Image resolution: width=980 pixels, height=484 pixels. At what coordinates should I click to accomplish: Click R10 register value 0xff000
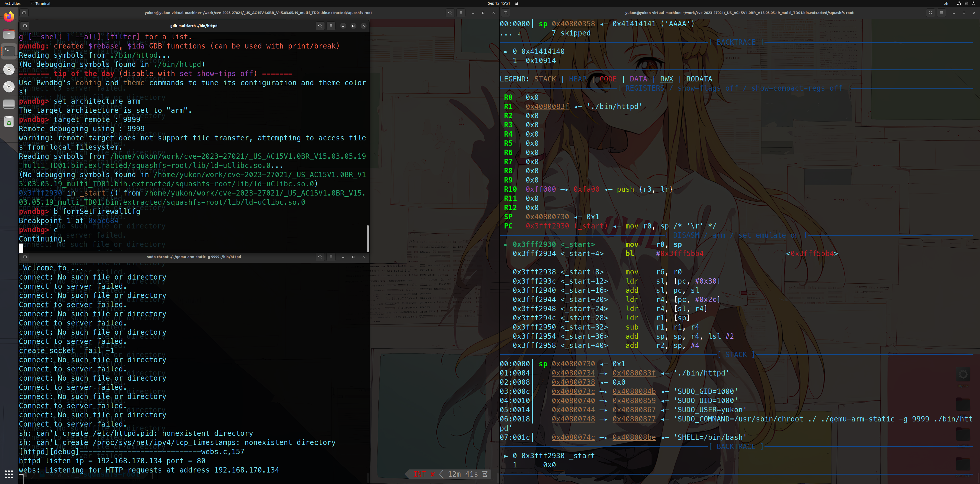pos(541,189)
